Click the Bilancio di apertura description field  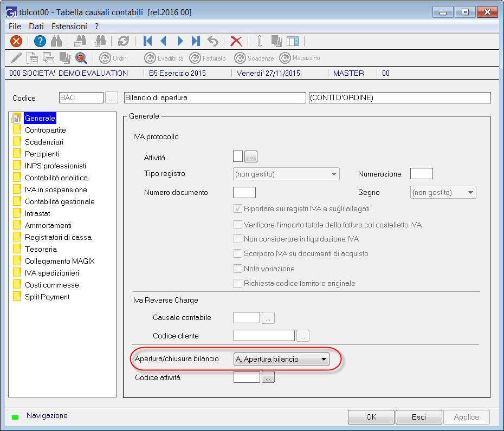pyautogui.click(x=215, y=97)
